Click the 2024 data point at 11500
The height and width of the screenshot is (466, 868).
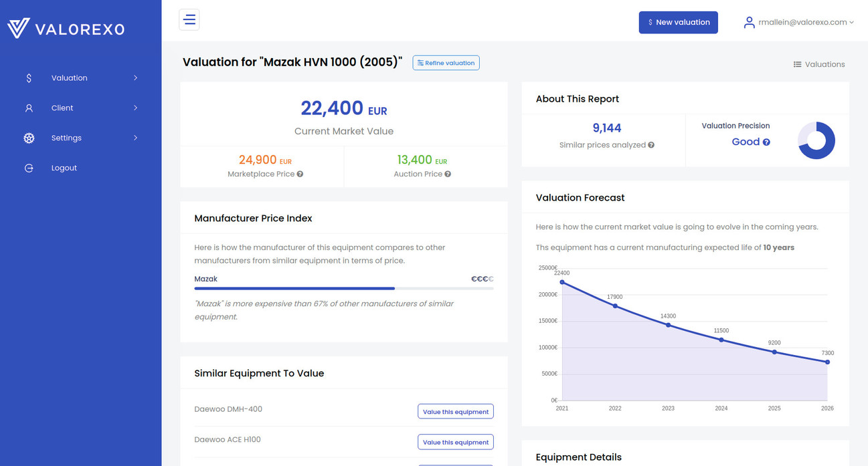pyautogui.click(x=721, y=340)
